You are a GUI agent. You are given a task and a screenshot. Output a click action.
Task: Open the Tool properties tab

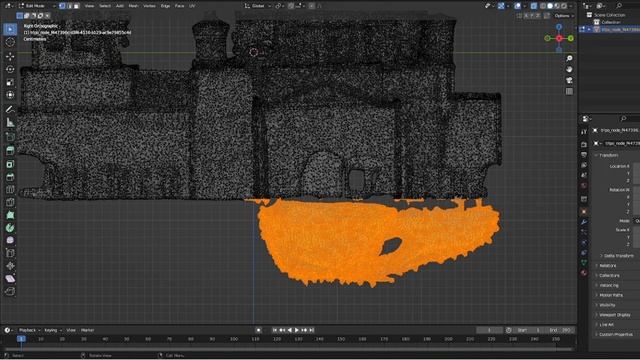click(x=584, y=132)
